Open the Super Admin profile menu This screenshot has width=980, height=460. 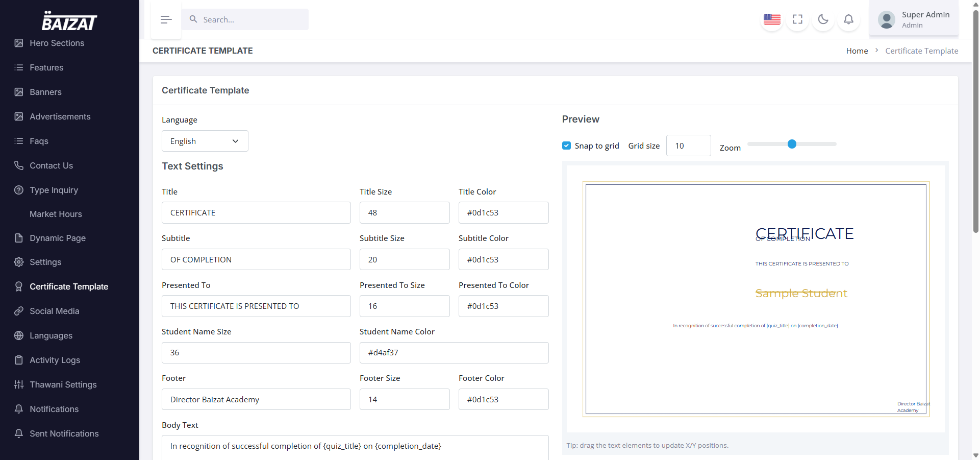click(913, 19)
